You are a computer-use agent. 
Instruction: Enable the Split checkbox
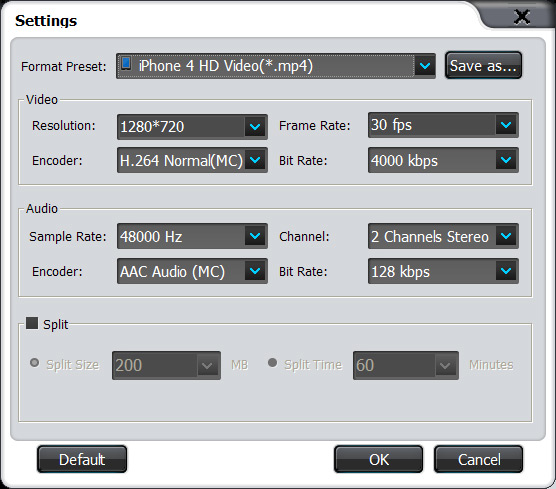[x=32, y=323]
